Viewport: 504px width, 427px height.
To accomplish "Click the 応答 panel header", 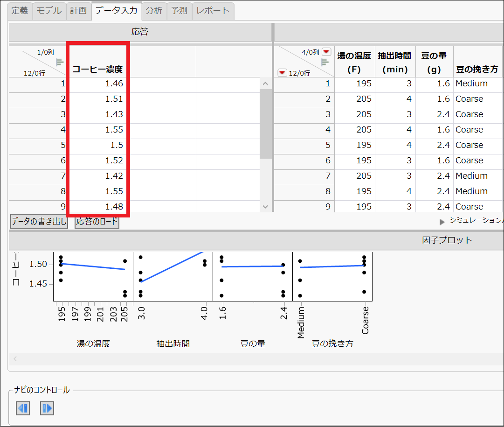I will tap(140, 32).
